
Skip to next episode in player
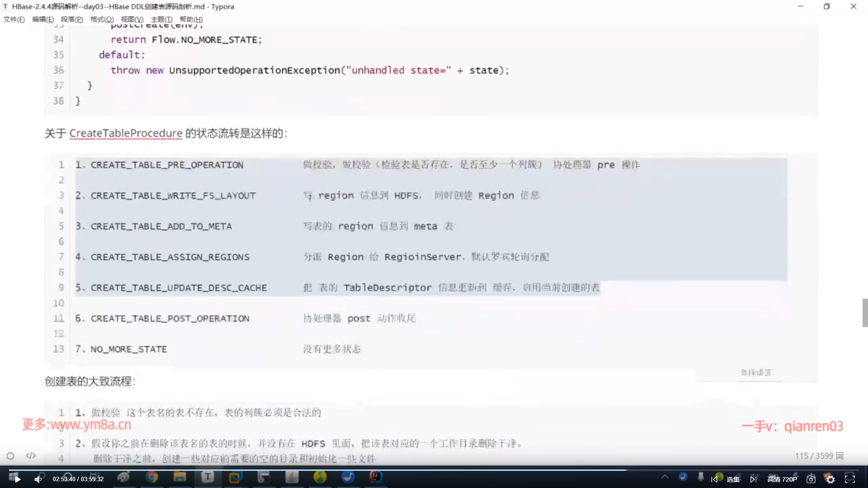click(x=753, y=479)
